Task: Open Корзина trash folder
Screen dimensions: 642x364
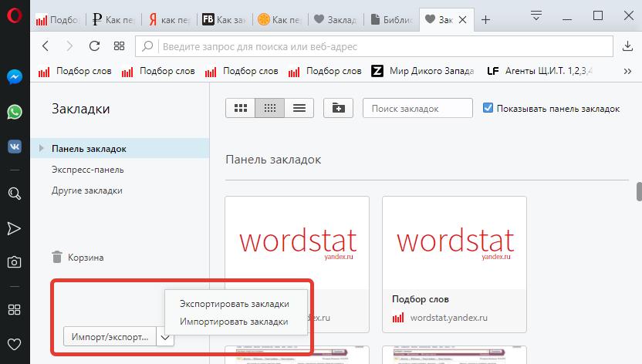Action: point(85,258)
